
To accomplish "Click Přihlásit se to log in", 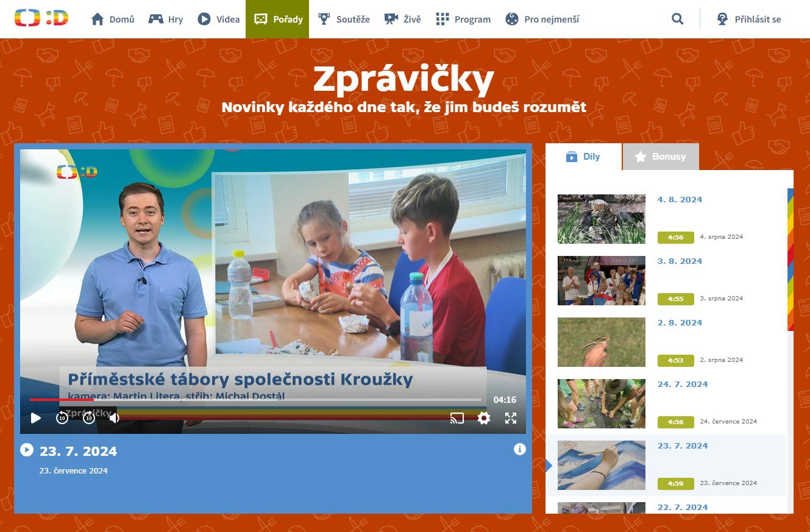I will (x=749, y=19).
